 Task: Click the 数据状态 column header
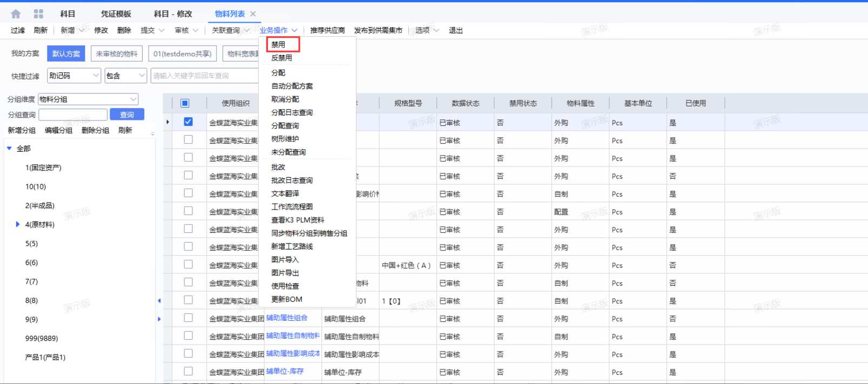coord(466,103)
